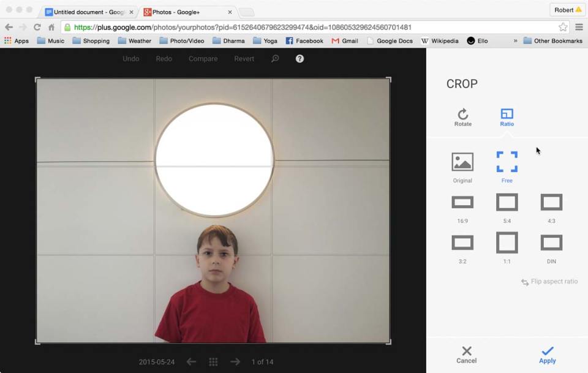Choose the Original aspect ratio
This screenshot has height=373, width=588.
(x=462, y=165)
